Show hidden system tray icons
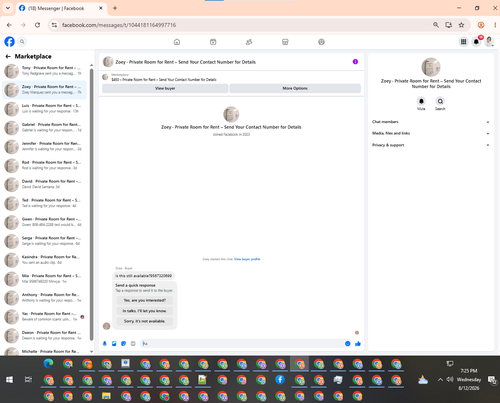The width and height of the screenshot is (500, 403). [x=440, y=380]
